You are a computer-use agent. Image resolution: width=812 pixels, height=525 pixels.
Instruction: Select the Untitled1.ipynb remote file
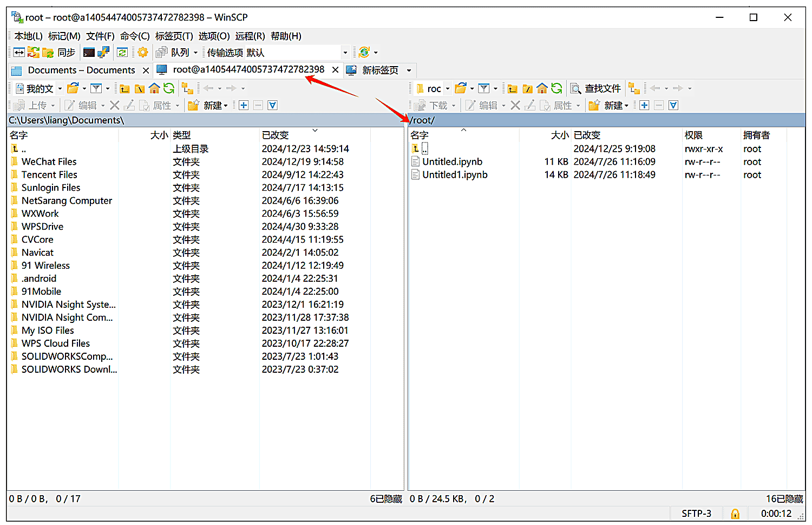[x=455, y=174]
